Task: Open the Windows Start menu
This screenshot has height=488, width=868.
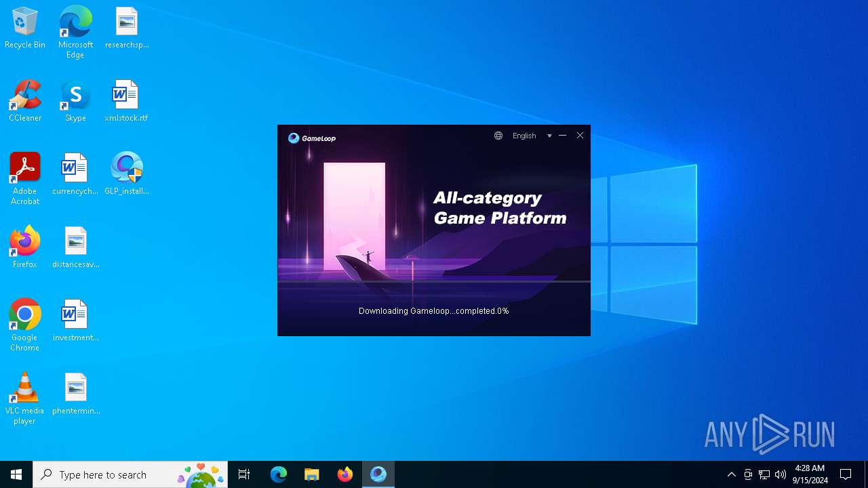Action: (16, 474)
